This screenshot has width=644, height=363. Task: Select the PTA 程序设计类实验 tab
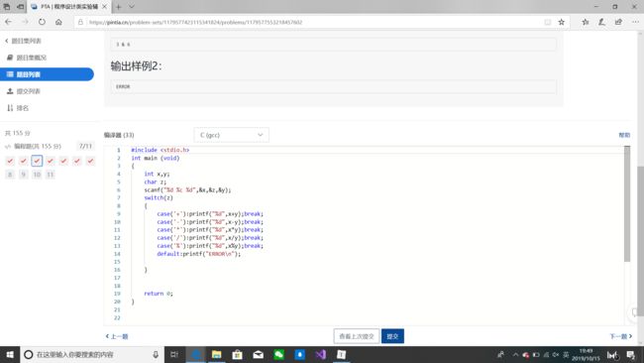[69, 7]
